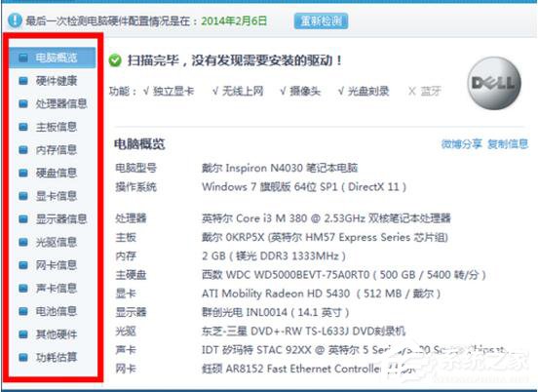
Task: Click the 主板信息 sidebar icon
Action: 23,127
